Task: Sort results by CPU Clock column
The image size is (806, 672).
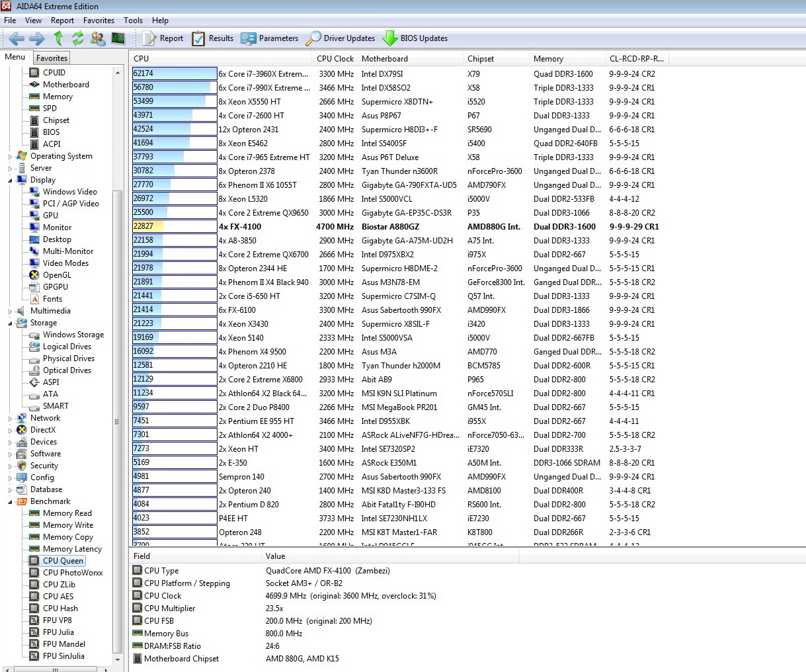Action: pos(335,59)
